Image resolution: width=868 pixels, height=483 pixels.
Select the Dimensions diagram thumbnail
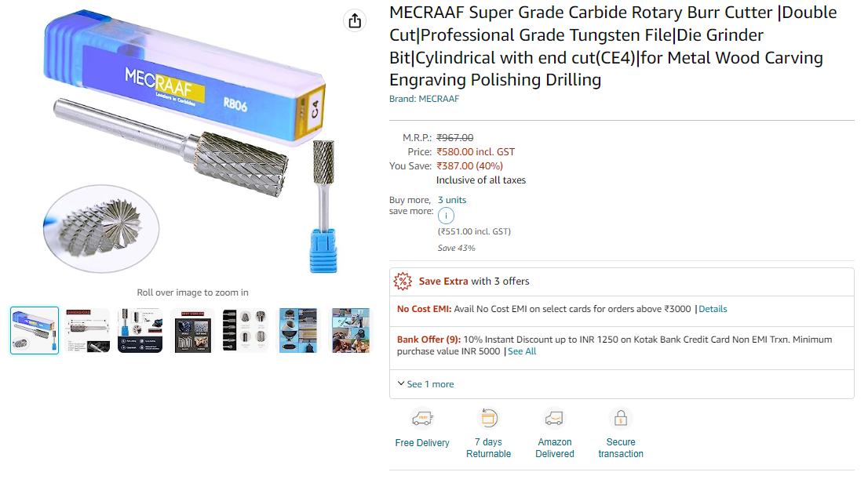coord(87,330)
